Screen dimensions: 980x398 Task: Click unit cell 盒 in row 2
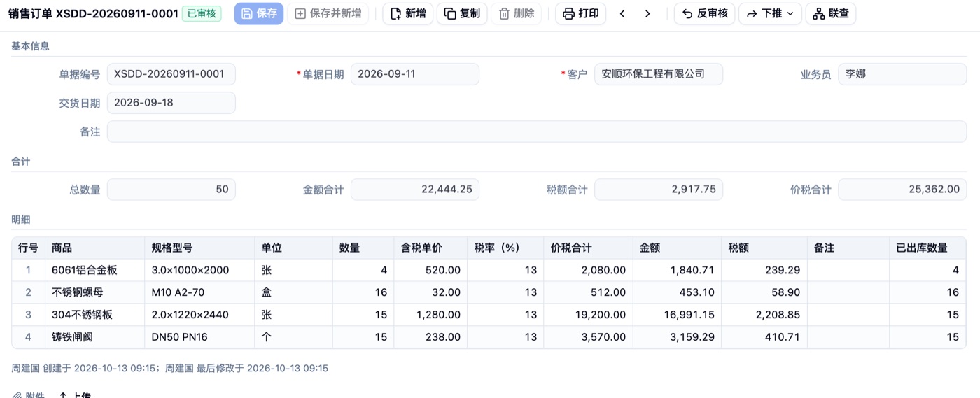[x=293, y=292]
